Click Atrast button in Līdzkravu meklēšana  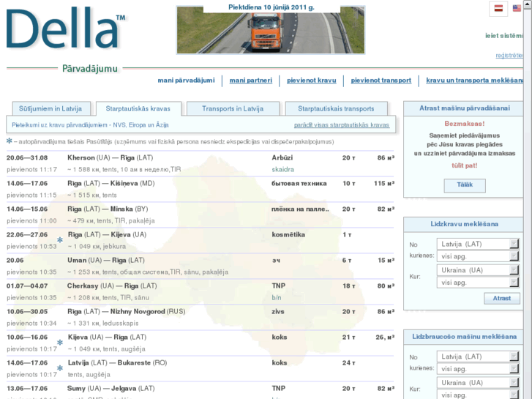[502, 298]
